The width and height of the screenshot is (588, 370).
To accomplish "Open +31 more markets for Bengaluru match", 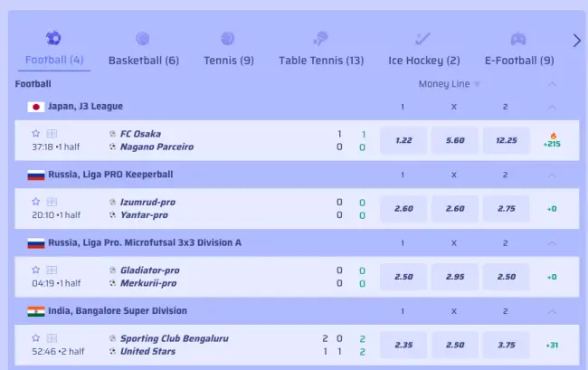I will (x=552, y=344).
